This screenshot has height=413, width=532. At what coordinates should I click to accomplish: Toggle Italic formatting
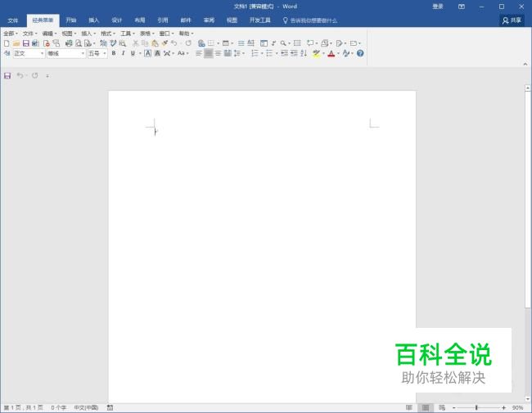point(123,53)
